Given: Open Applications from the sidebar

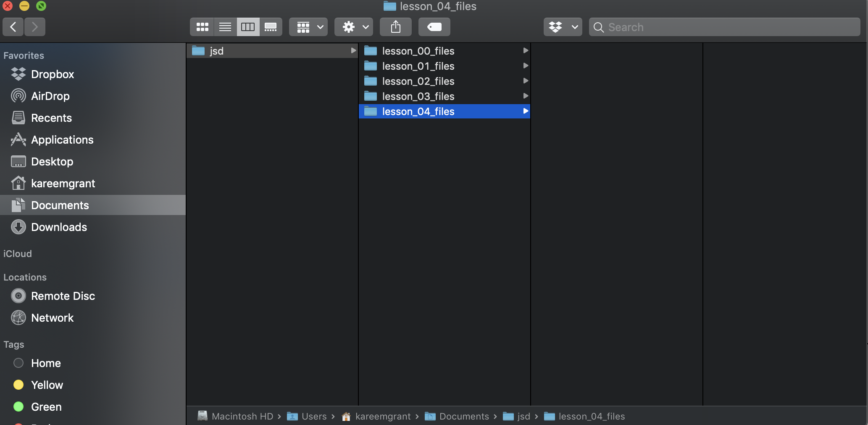Looking at the screenshot, I should [62, 140].
